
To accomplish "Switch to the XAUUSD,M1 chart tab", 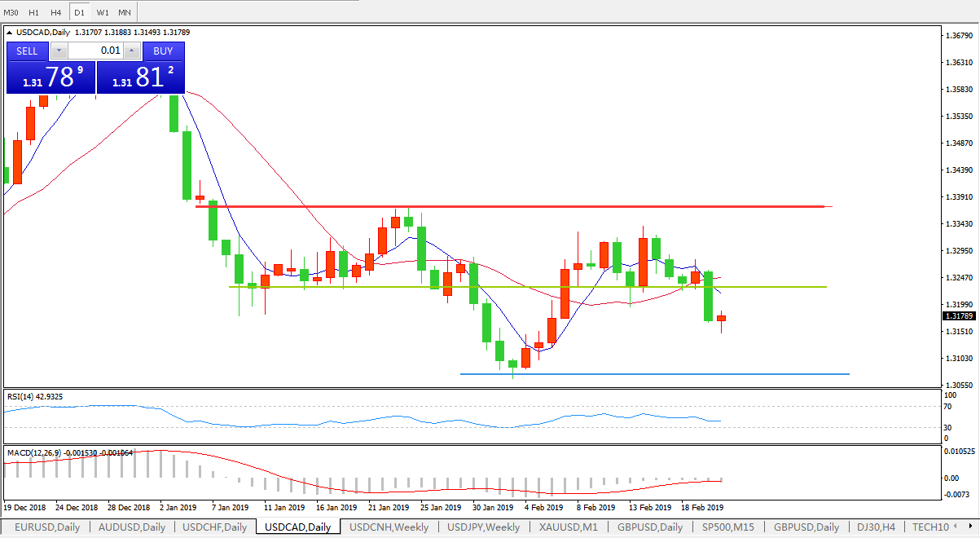I will 567,527.
